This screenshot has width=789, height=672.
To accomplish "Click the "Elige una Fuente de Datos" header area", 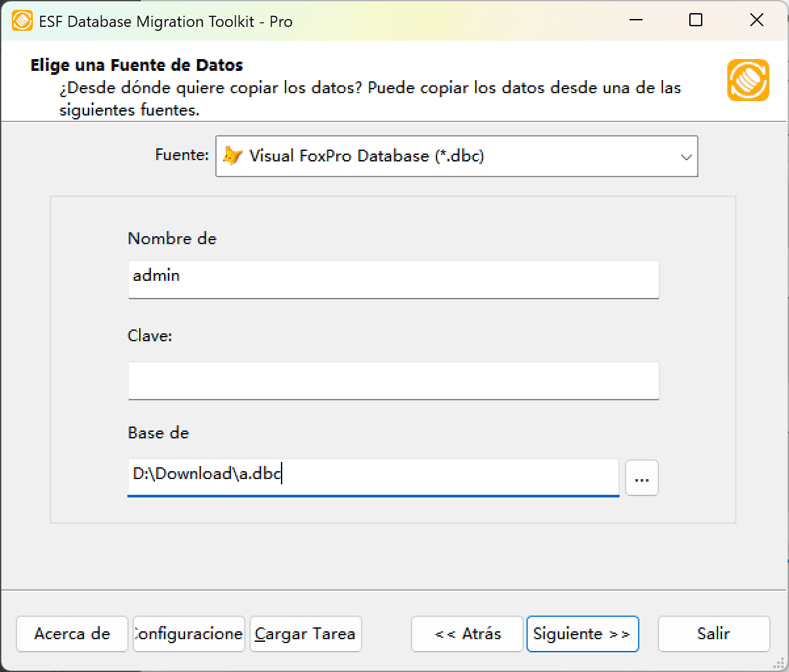I will (136, 65).
